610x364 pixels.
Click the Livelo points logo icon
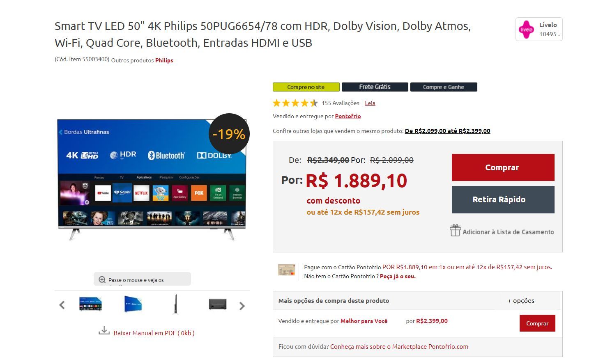526,30
